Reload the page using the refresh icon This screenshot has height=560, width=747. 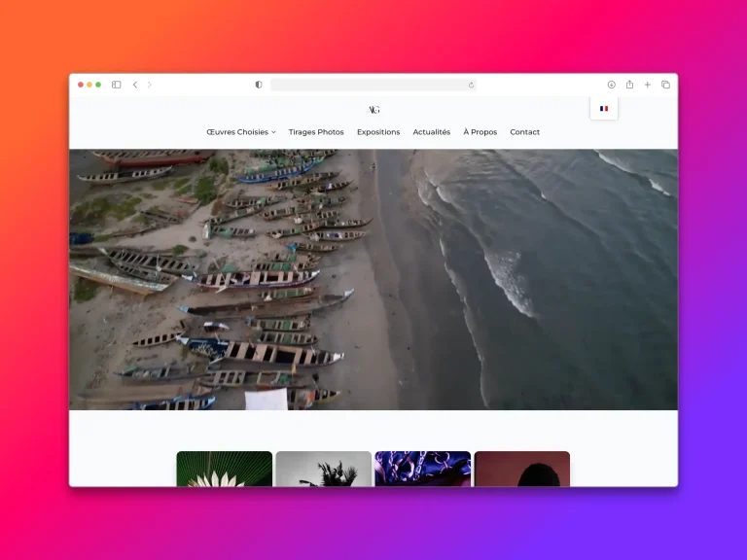coord(471,85)
